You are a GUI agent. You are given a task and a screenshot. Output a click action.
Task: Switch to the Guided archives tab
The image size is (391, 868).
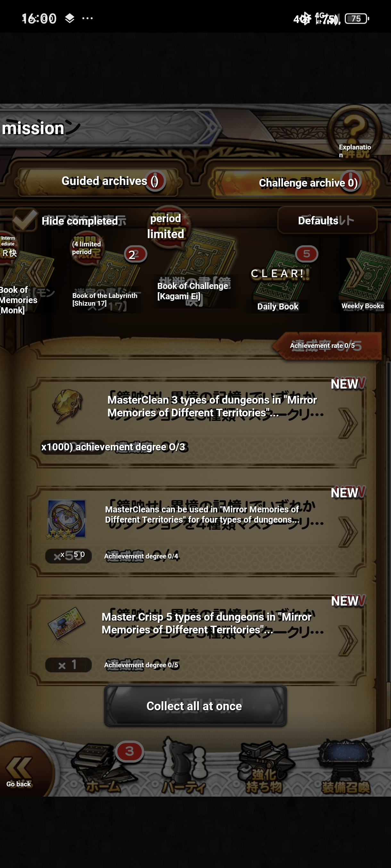(98, 181)
